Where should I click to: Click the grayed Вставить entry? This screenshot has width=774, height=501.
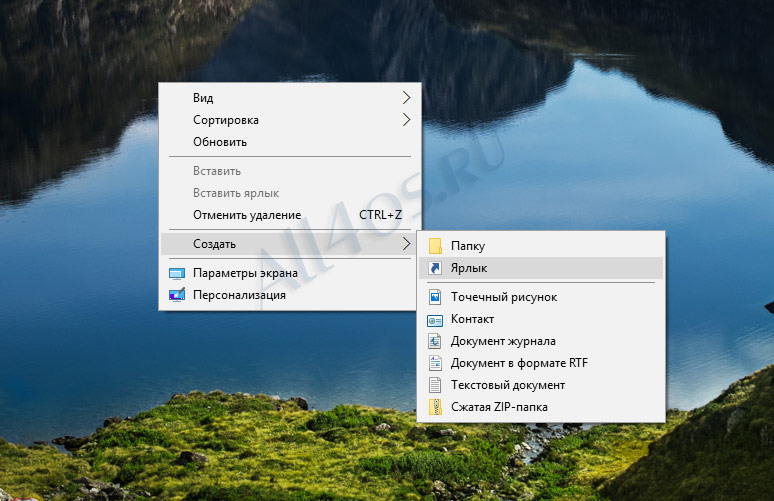point(290,171)
